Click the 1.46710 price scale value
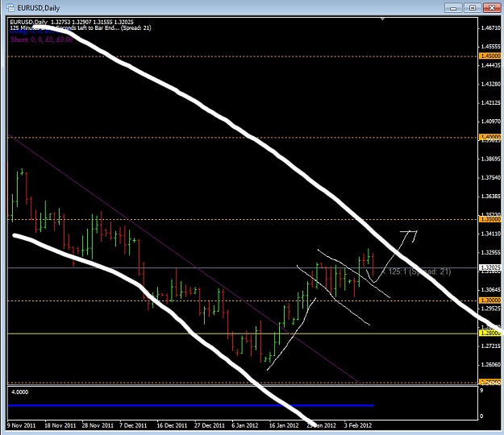Image resolution: width=504 pixels, height=435 pixels. [490, 28]
